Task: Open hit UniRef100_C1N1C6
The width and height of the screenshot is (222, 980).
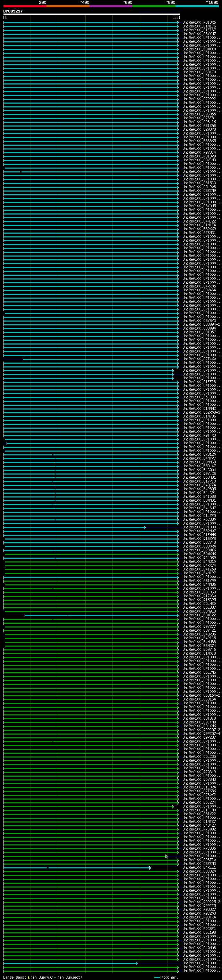Action: 199,26
